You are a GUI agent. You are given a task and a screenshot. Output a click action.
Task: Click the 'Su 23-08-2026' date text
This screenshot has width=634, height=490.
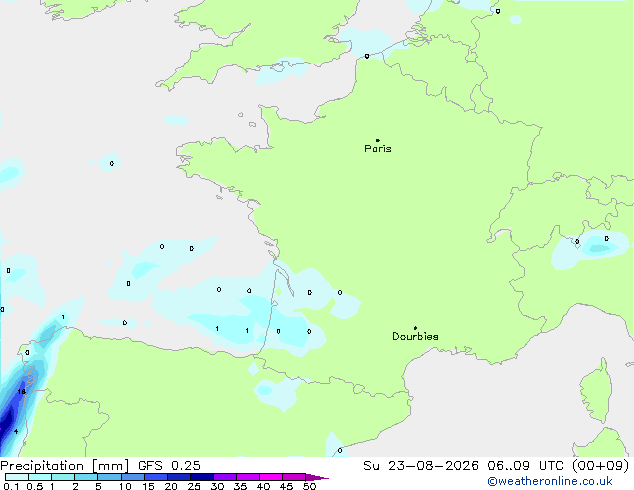[x=421, y=466]
